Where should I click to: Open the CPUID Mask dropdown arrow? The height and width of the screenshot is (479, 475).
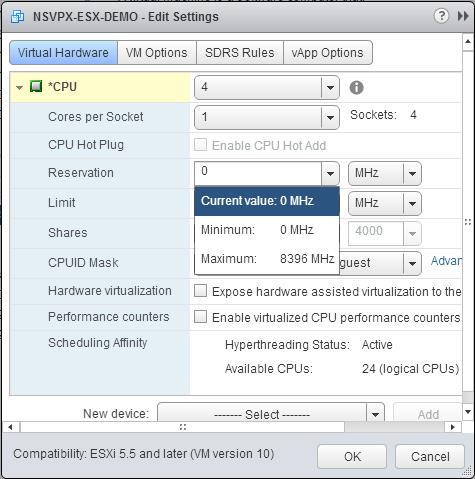pos(412,263)
